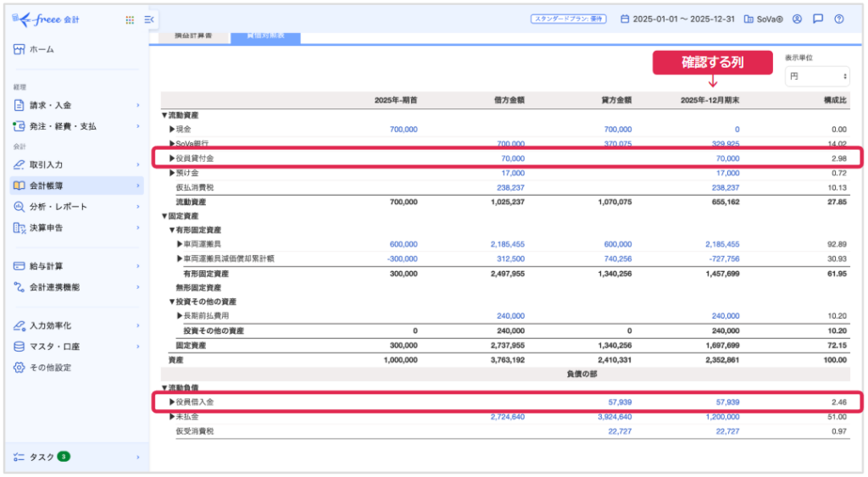Expand the 車両運搬具 row
The image size is (868, 477).
[x=180, y=244]
